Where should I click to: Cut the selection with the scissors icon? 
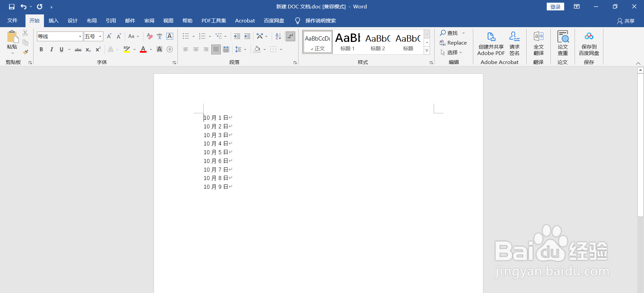point(25,33)
